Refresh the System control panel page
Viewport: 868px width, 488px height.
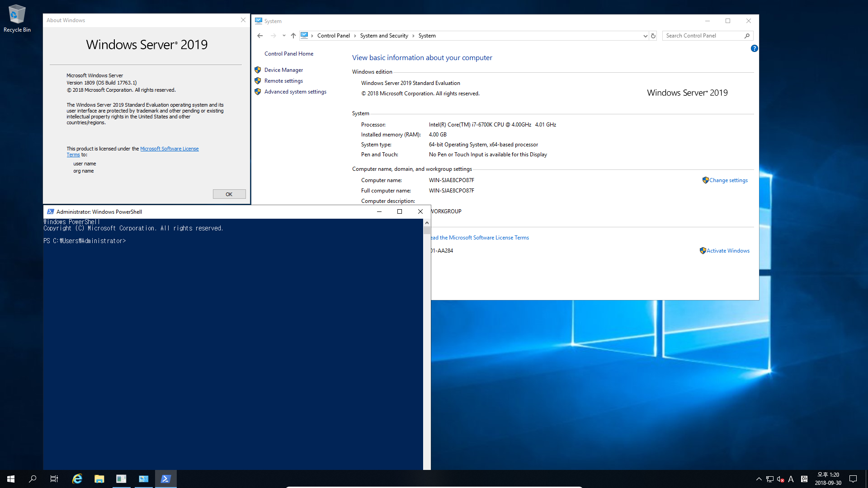[653, 36]
